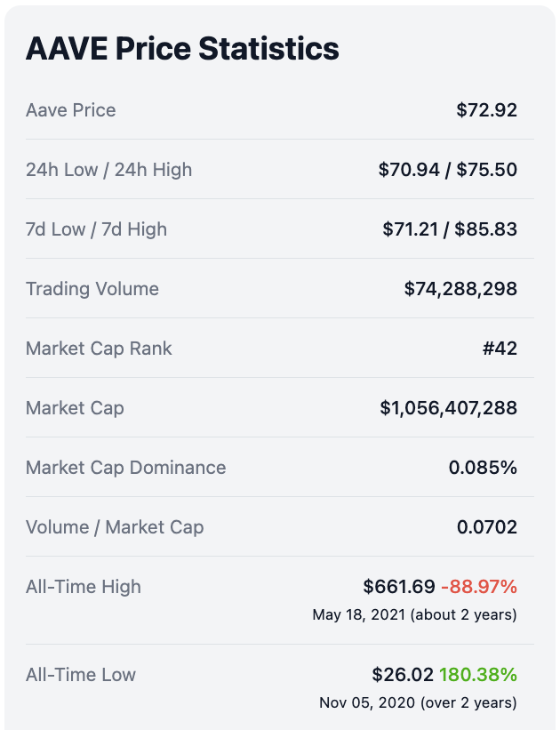This screenshot has height=730, width=560.
Task: Select the Volume / Market Cap label
Action: pyautogui.click(x=115, y=527)
